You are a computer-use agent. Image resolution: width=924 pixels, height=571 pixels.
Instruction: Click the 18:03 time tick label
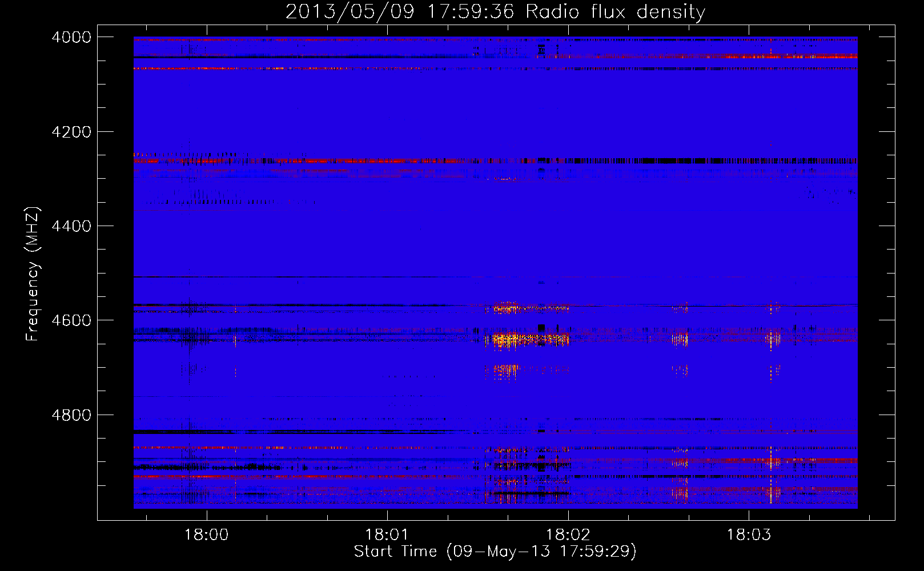pos(749,535)
